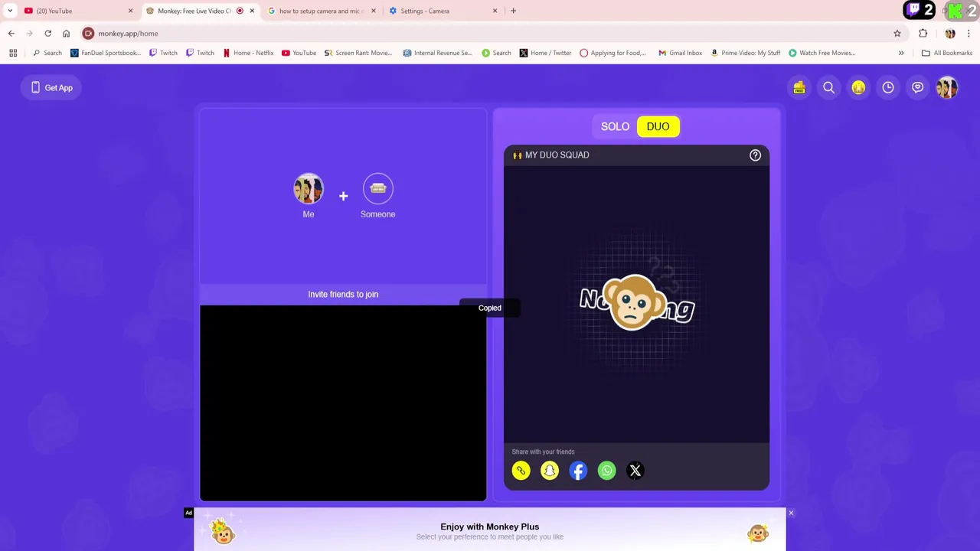Close the YouTube tab
The width and height of the screenshot is (980, 551).
[x=130, y=11]
